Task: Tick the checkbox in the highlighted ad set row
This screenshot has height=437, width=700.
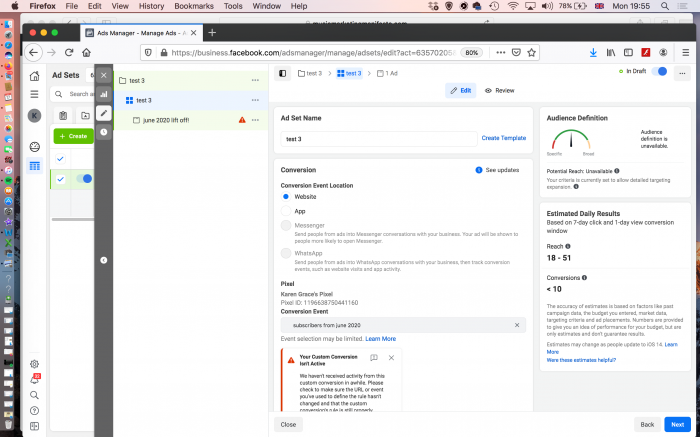Action: [x=61, y=179]
